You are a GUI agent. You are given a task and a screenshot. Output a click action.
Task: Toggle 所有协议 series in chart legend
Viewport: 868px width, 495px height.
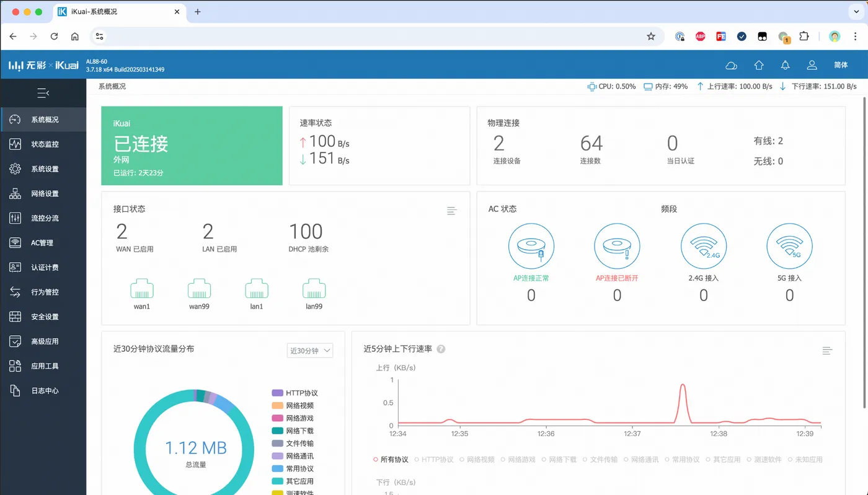click(391, 460)
